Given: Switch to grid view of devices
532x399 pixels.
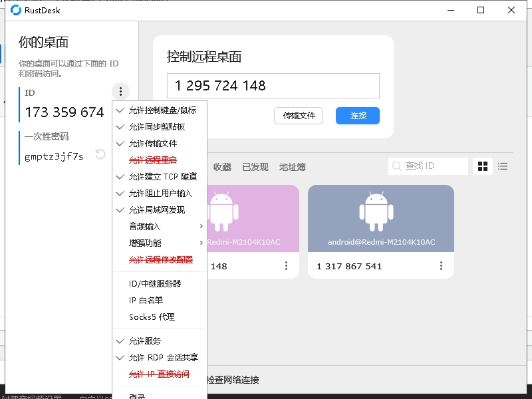Looking at the screenshot, I should click(x=483, y=166).
